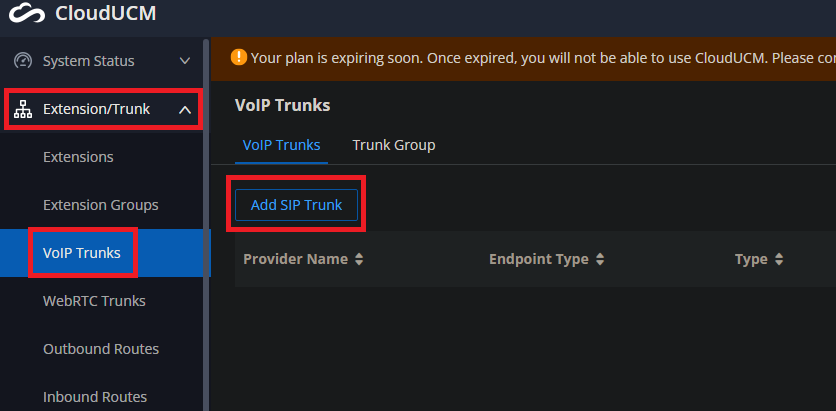This screenshot has width=836, height=411.
Task: Click the CloudUCM cloud logo icon
Action: pyautogui.click(x=27, y=13)
